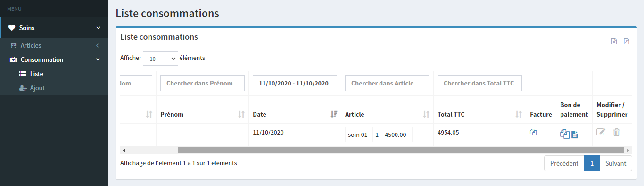Click the 4954.05 total value
The image size is (644, 186).
(x=448, y=133)
